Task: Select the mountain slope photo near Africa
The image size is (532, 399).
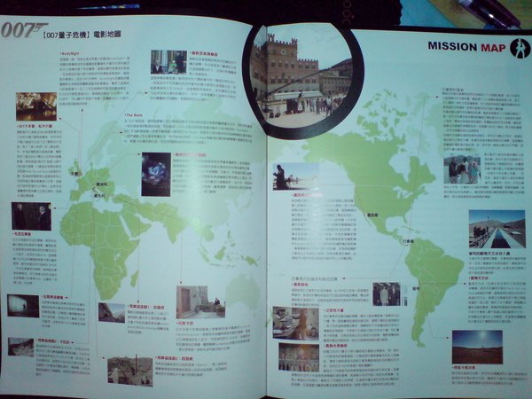Action: pyautogui.click(x=112, y=312)
